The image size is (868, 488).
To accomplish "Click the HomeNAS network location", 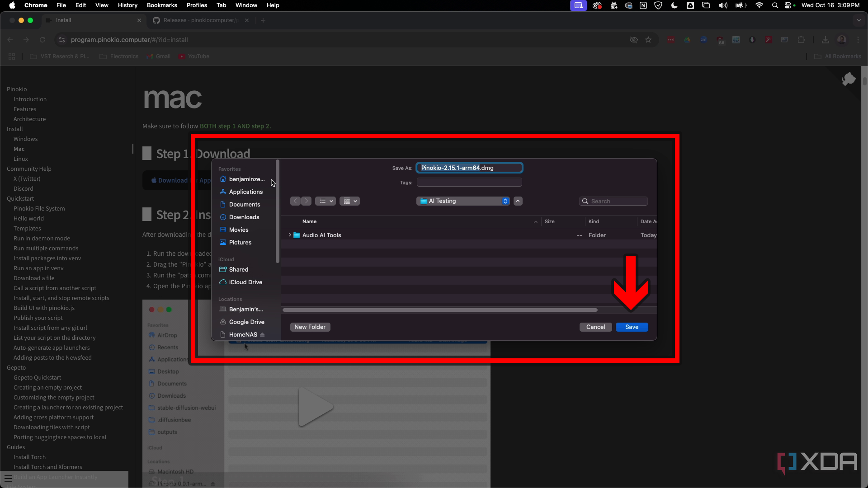I will click(243, 334).
